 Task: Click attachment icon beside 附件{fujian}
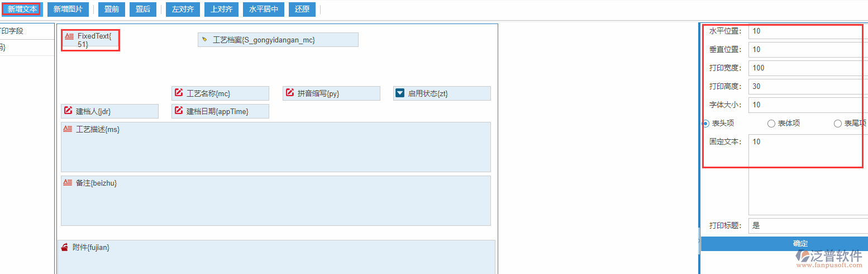(64, 247)
